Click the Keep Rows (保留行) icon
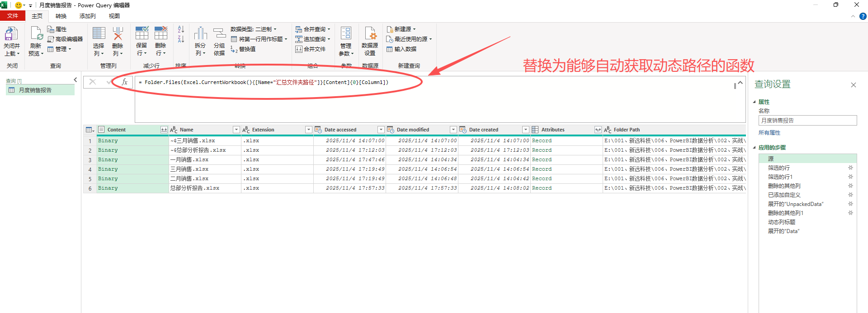This screenshot has width=868, height=313. click(x=142, y=34)
